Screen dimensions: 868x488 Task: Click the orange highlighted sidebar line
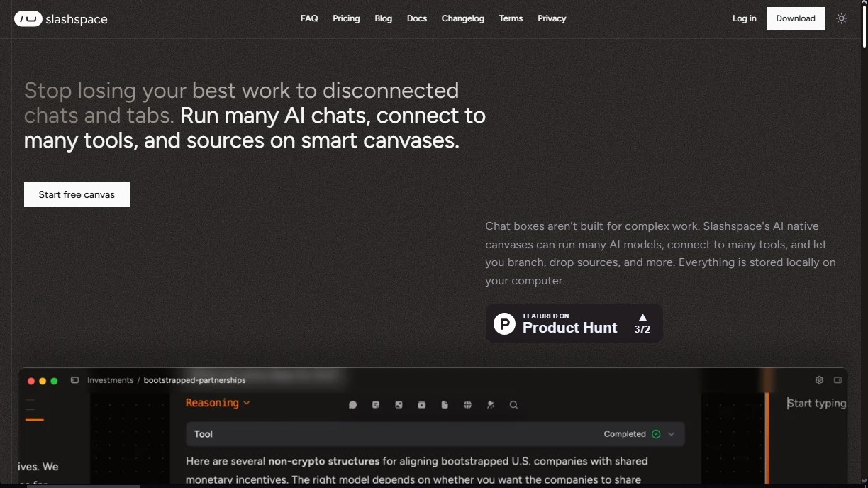[35, 420]
